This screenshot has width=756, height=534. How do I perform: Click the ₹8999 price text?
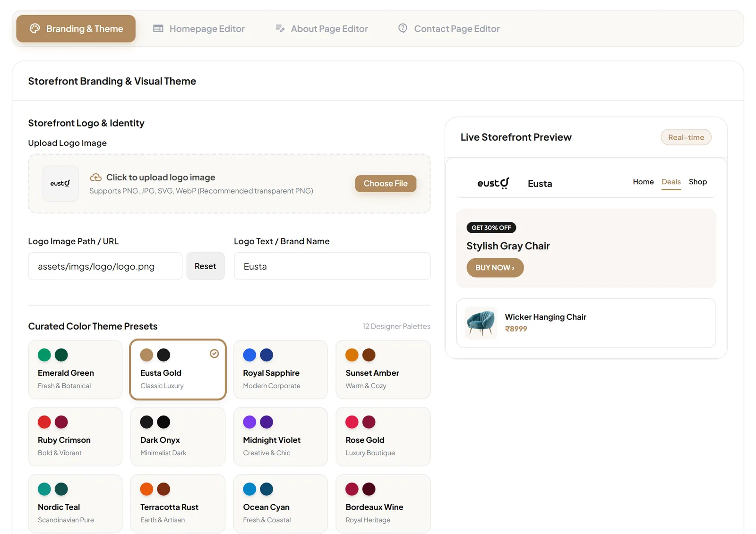tap(516, 329)
